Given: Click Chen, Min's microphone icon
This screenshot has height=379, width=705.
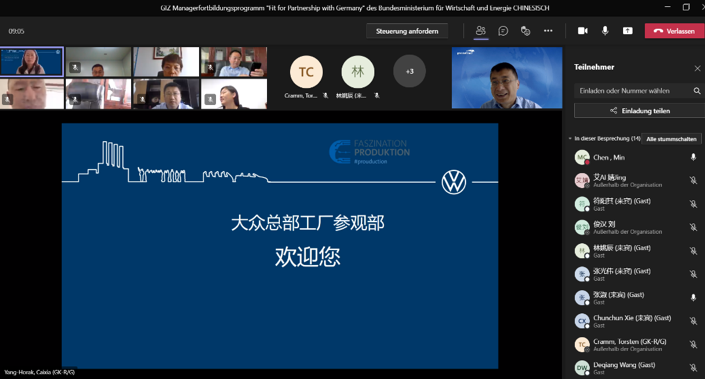Looking at the screenshot, I should (x=693, y=157).
